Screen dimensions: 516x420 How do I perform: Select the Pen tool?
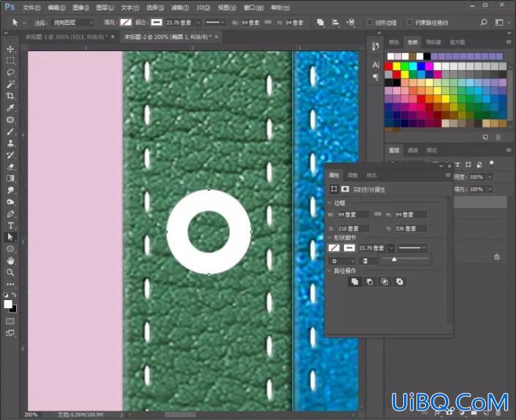point(10,214)
